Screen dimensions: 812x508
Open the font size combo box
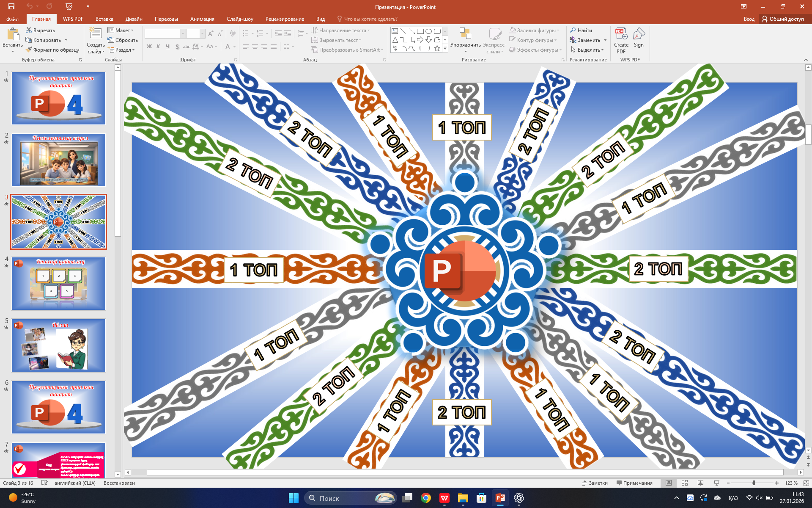pos(195,33)
